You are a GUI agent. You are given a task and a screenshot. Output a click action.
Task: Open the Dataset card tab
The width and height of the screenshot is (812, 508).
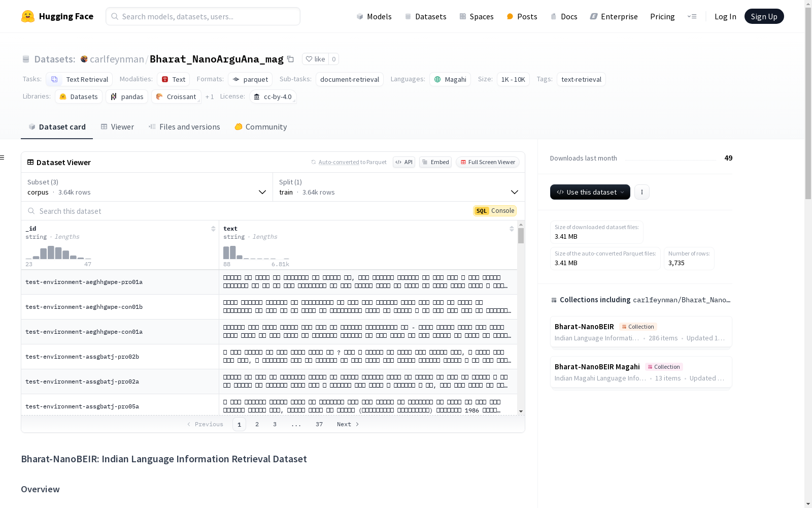pyautogui.click(x=57, y=127)
